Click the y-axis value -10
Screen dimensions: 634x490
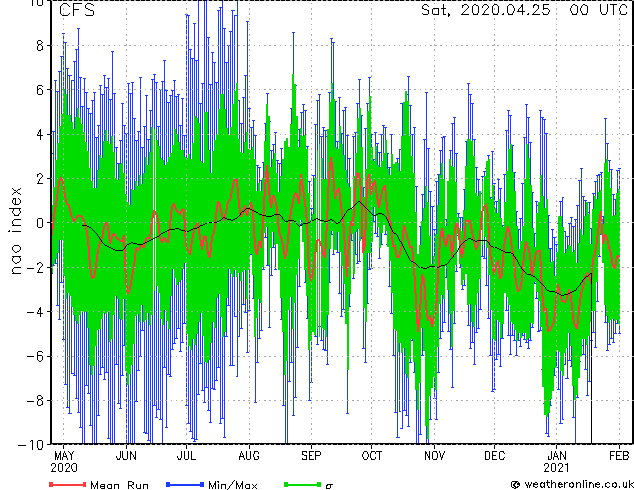pos(31,445)
